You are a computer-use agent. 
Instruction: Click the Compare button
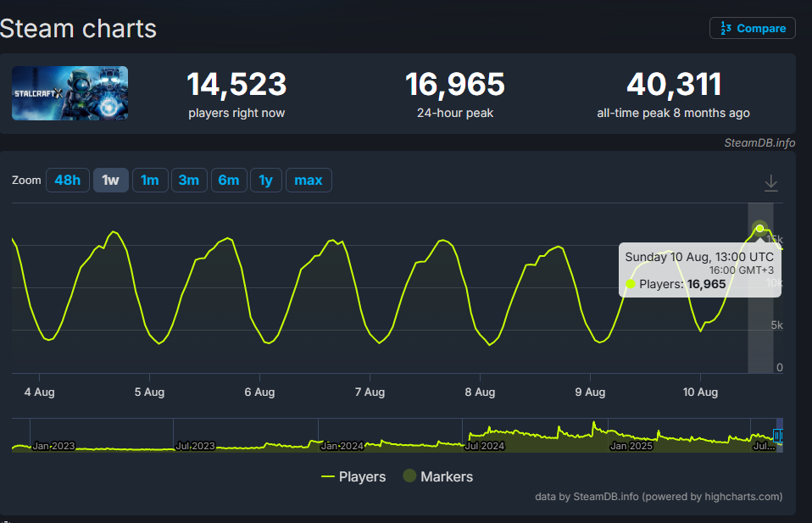coord(753,29)
